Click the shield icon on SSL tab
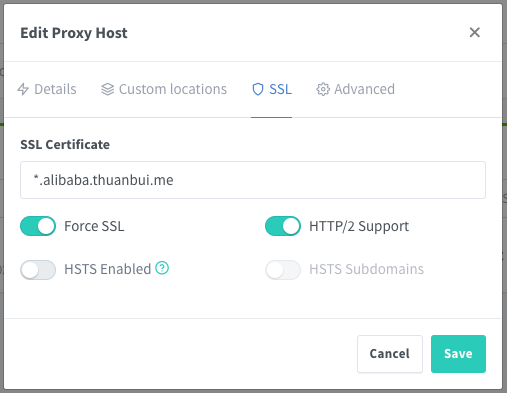This screenshot has height=393, width=507. [x=258, y=89]
